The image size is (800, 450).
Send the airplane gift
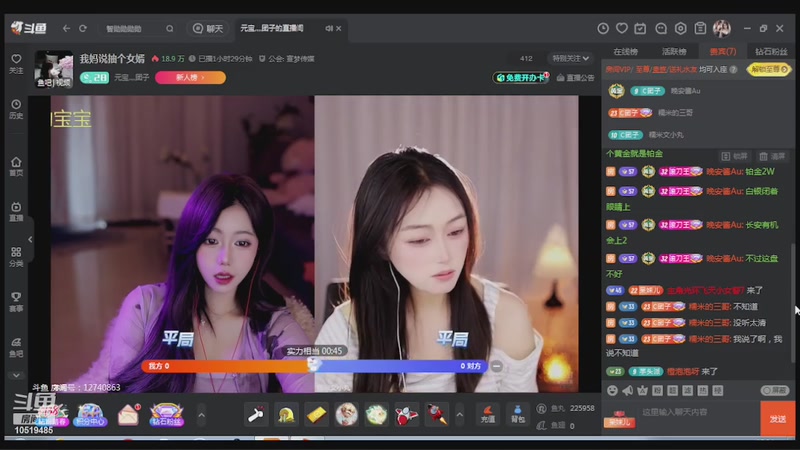407,414
